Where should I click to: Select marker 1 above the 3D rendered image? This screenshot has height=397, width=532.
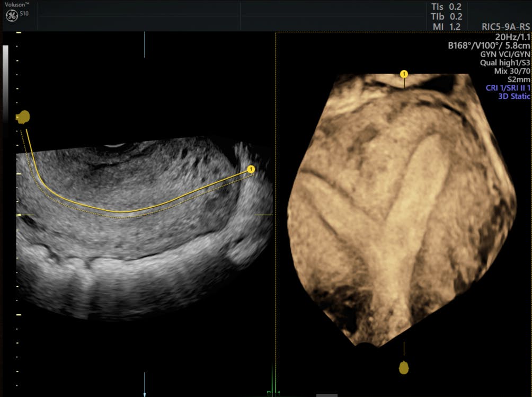[x=404, y=74]
